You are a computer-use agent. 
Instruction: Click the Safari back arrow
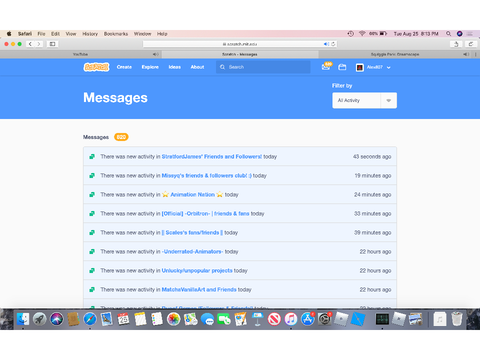[30, 44]
